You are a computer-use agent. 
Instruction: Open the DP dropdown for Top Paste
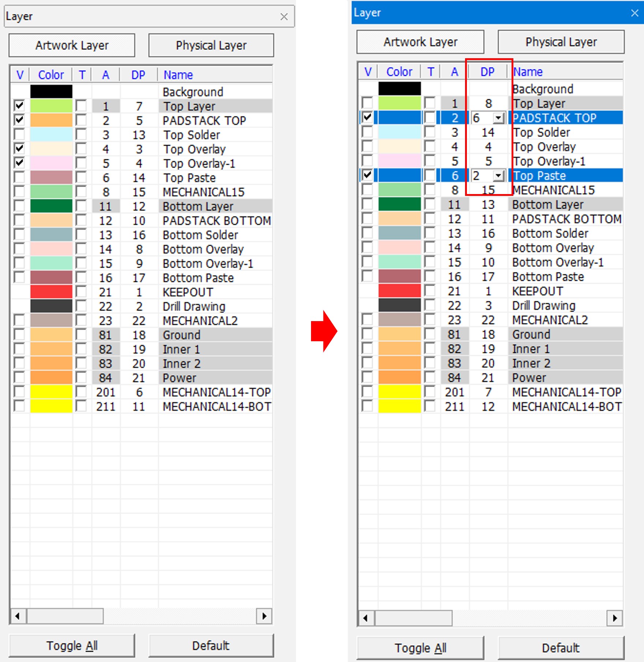(x=498, y=176)
